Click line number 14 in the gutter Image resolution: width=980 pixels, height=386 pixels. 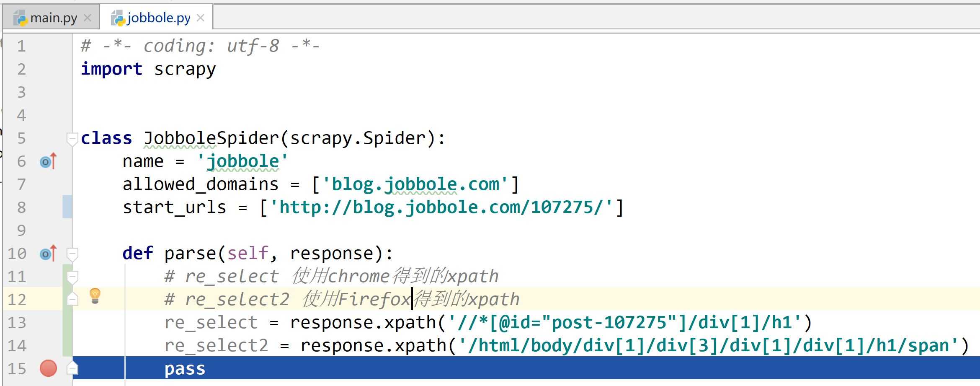pyautogui.click(x=17, y=346)
